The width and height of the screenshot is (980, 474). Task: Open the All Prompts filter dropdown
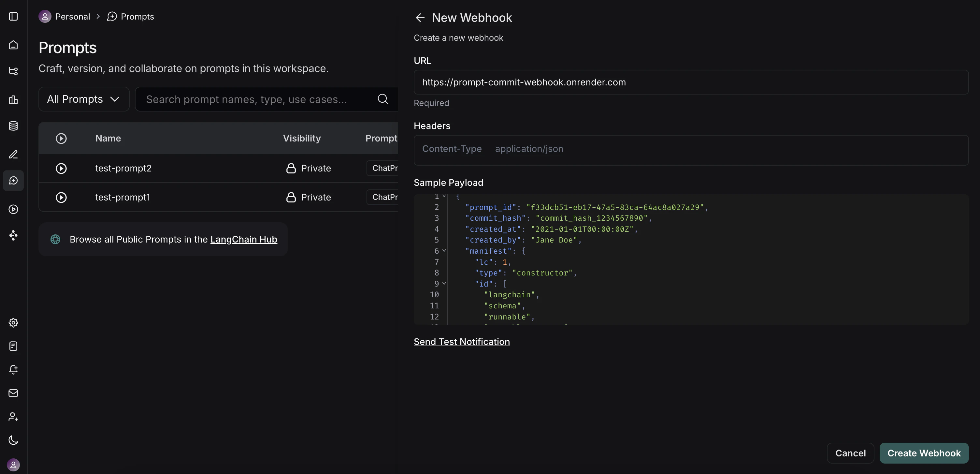tap(84, 99)
